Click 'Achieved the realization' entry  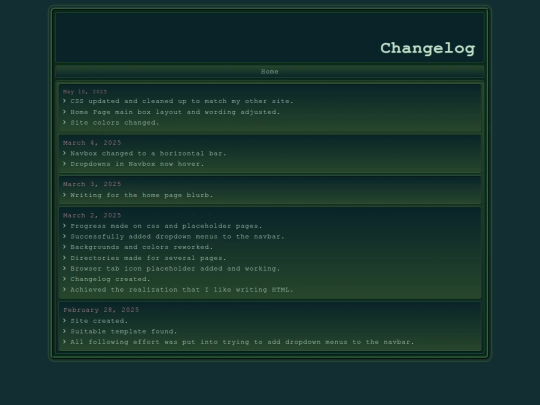(182, 290)
